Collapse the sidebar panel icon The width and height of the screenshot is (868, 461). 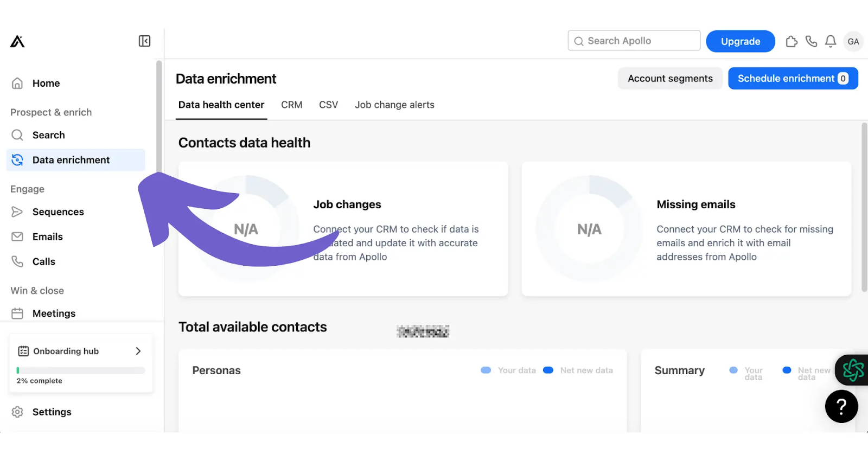144,41
